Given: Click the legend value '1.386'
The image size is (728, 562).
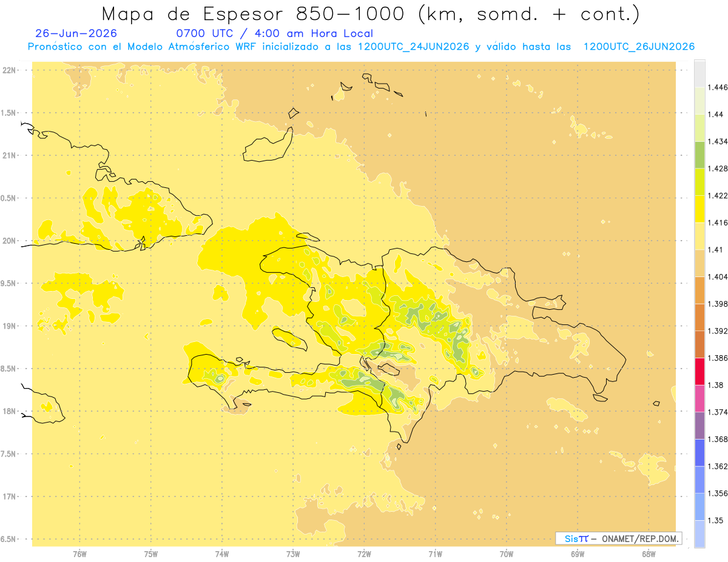Looking at the screenshot, I should tap(718, 358).
